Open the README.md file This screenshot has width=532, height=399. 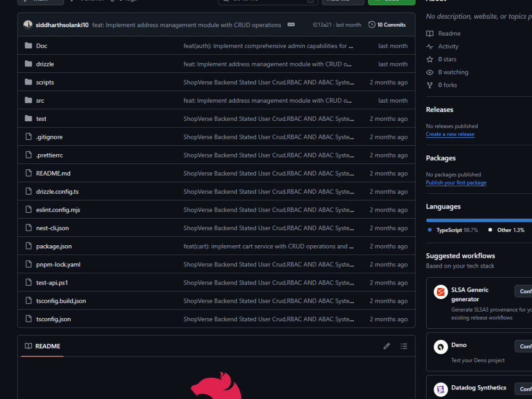(x=53, y=173)
